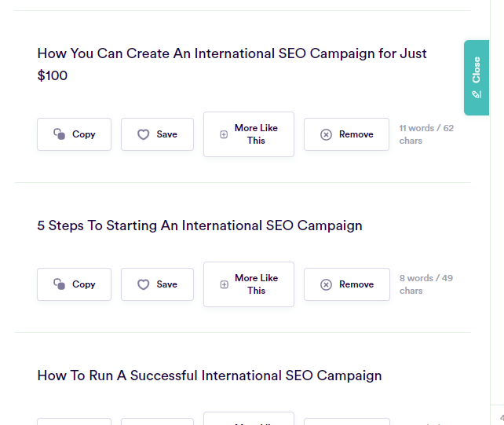Remove the $100 International SEO Campaign headline
This screenshot has width=504, height=425.
click(x=346, y=134)
